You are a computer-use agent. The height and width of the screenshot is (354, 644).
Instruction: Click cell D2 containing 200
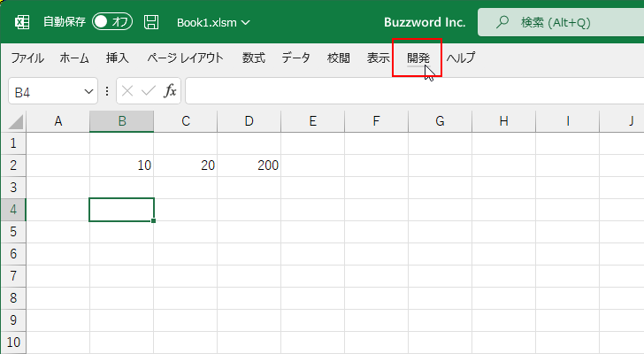point(249,165)
